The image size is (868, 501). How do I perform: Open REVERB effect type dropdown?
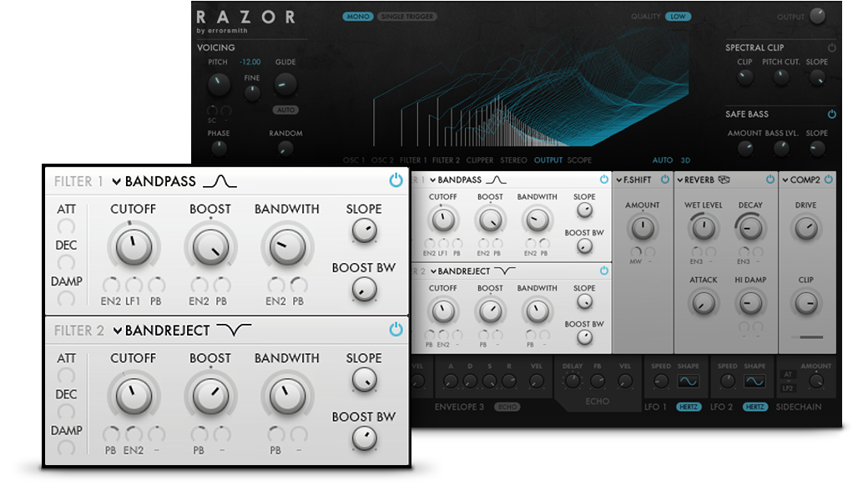695,180
